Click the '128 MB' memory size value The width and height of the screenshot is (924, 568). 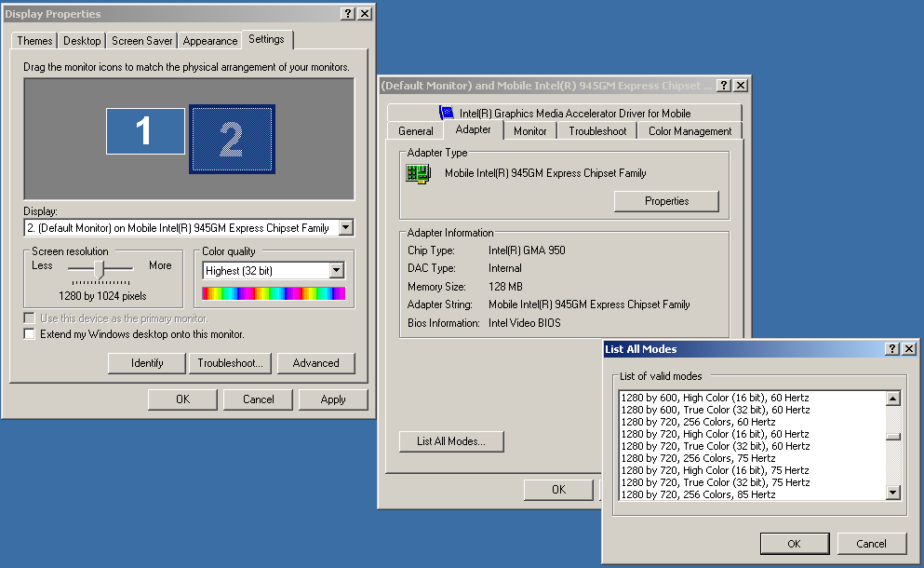tap(505, 287)
